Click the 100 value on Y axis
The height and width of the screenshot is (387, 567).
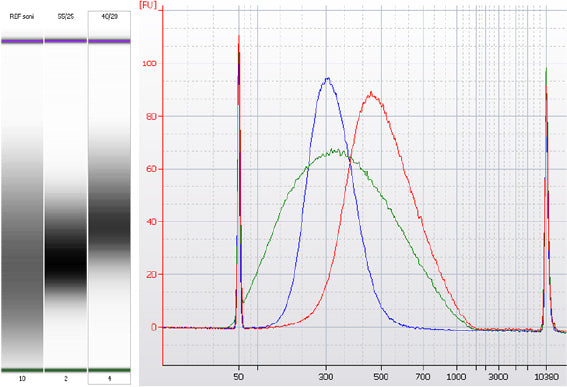149,63
